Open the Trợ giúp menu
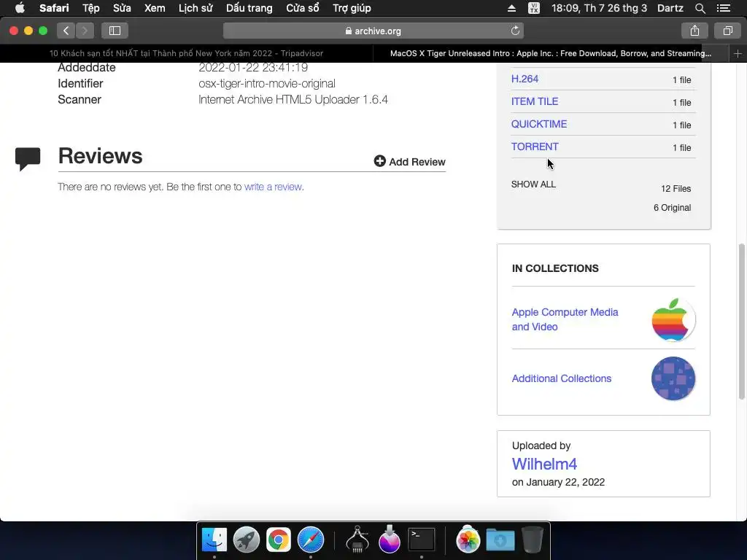The height and width of the screenshot is (560, 747). (x=352, y=8)
